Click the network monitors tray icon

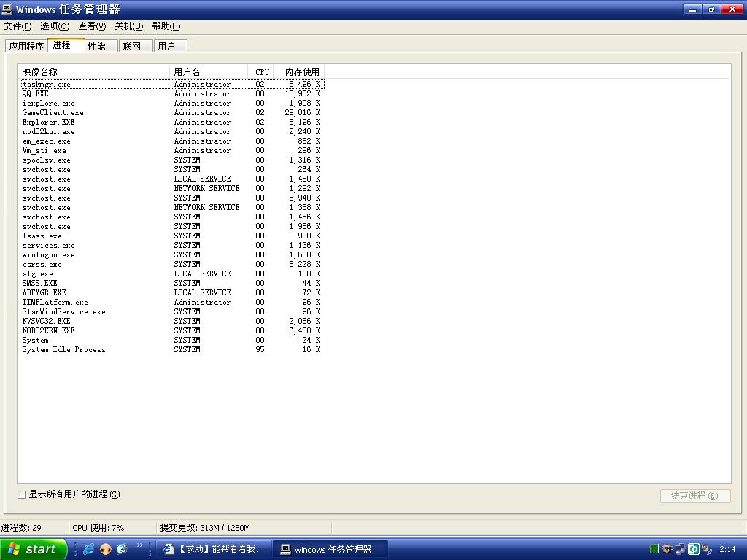click(681, 549)
